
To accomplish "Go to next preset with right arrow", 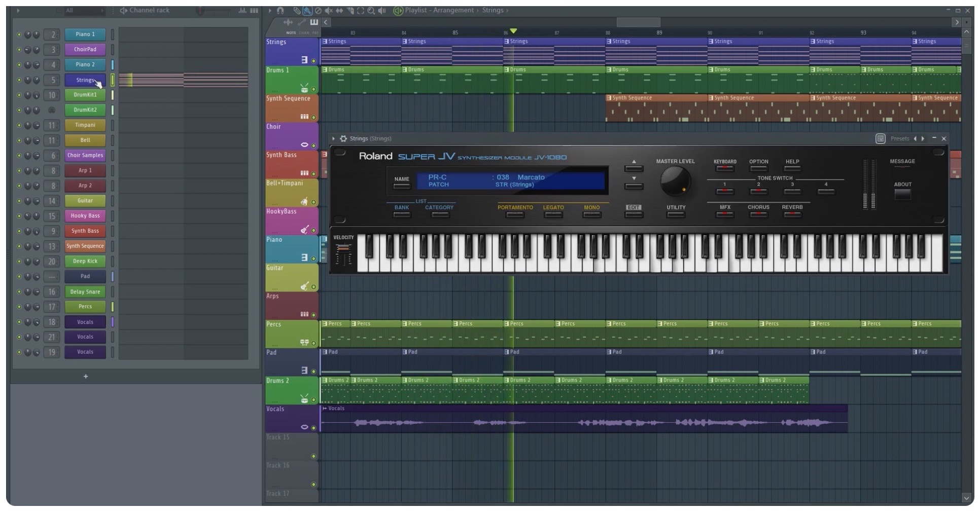I will click(923, 138).
